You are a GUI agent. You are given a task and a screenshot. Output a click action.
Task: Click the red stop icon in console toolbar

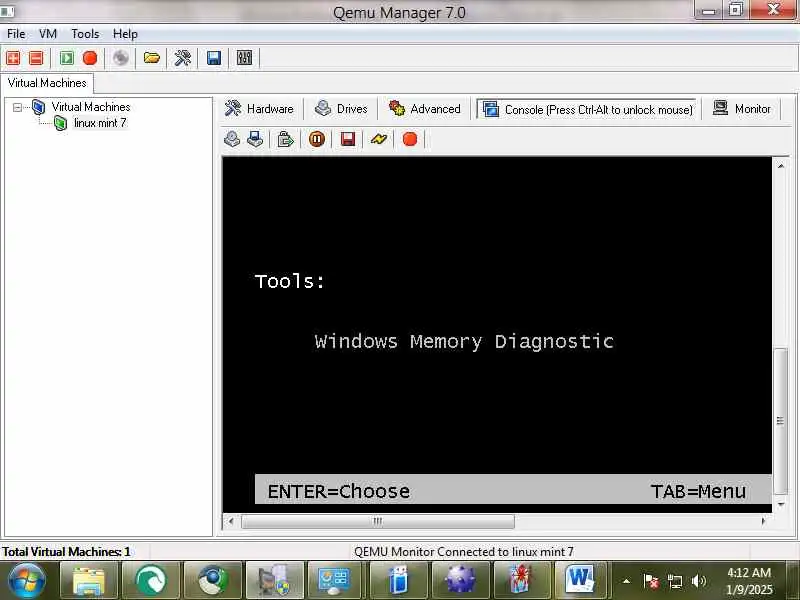tap(410, 139)
